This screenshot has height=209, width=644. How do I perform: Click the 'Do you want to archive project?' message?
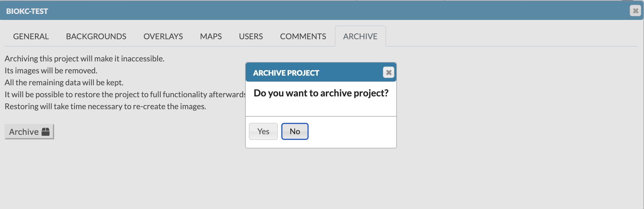click(x=321, y=93)
